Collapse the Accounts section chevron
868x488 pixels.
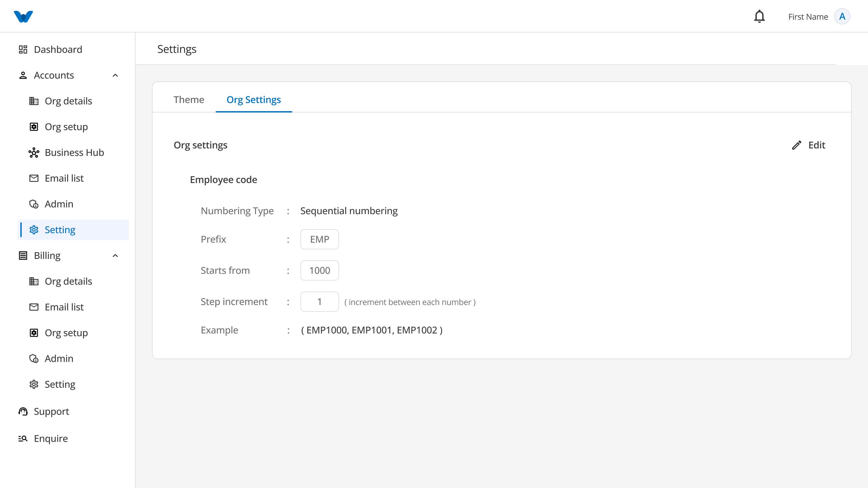coord(115,75)
